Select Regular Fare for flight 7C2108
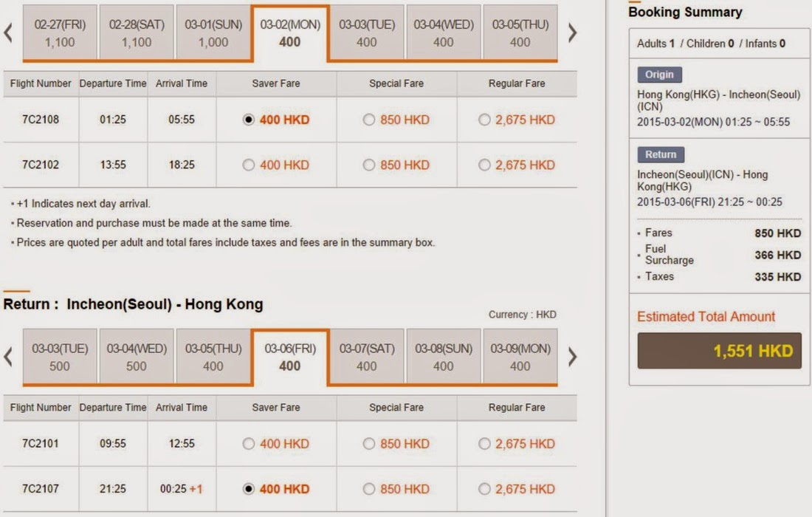The height and width of the screenshot is (517, 812). click(484, 120)
